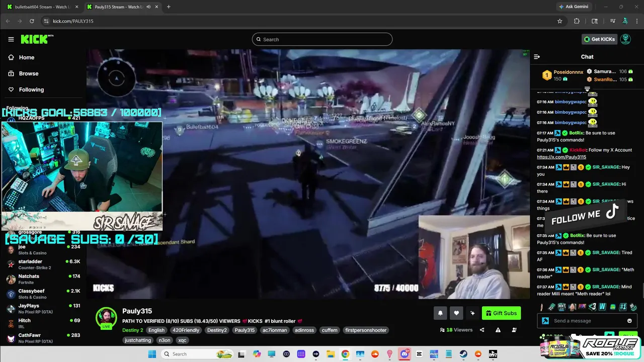Open Classybeef channel in sidebar
644x362 pixels.
click(x=43, y=294)
